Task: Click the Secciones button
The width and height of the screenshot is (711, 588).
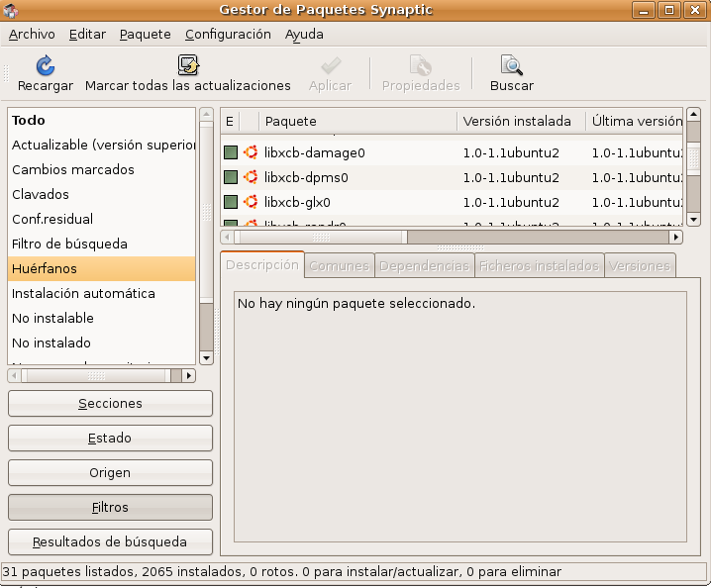Action: (110, 404)
